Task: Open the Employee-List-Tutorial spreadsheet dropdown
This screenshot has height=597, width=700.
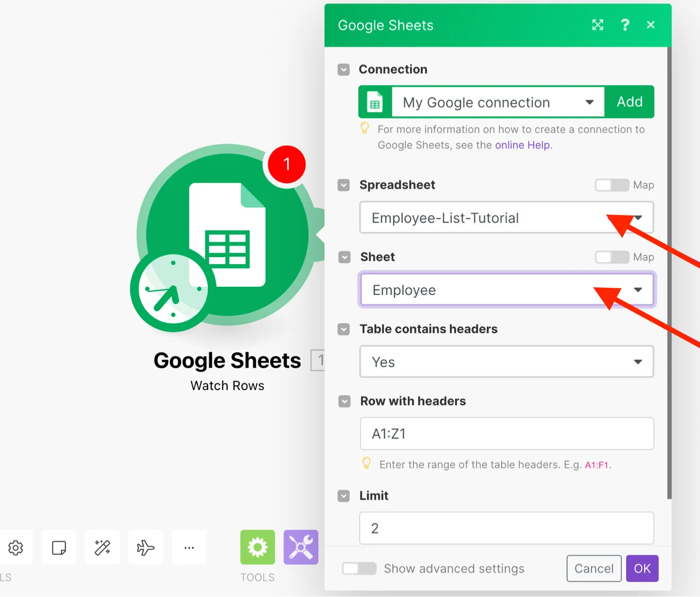Action: coord(507,218)
